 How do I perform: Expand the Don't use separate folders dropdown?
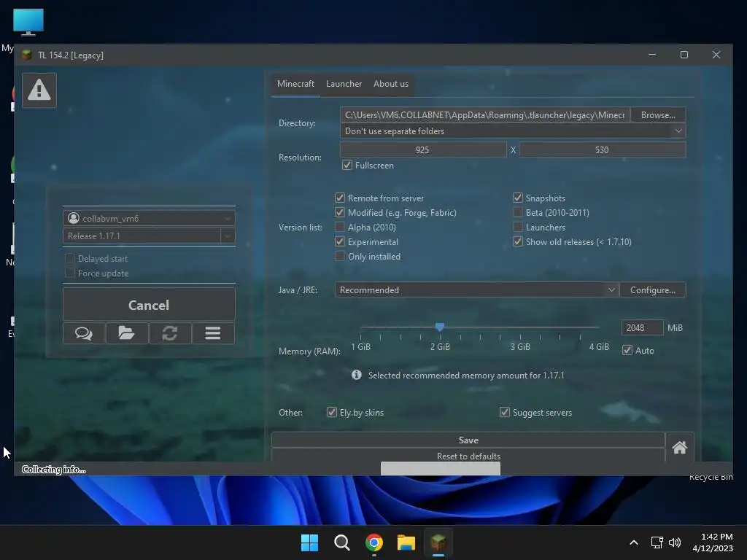click(513, 131)
